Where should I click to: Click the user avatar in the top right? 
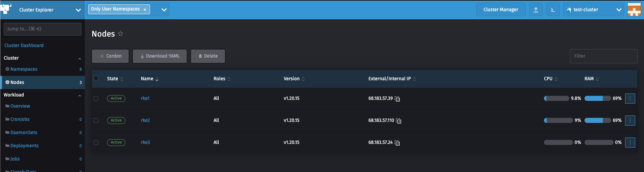[634, 10]
